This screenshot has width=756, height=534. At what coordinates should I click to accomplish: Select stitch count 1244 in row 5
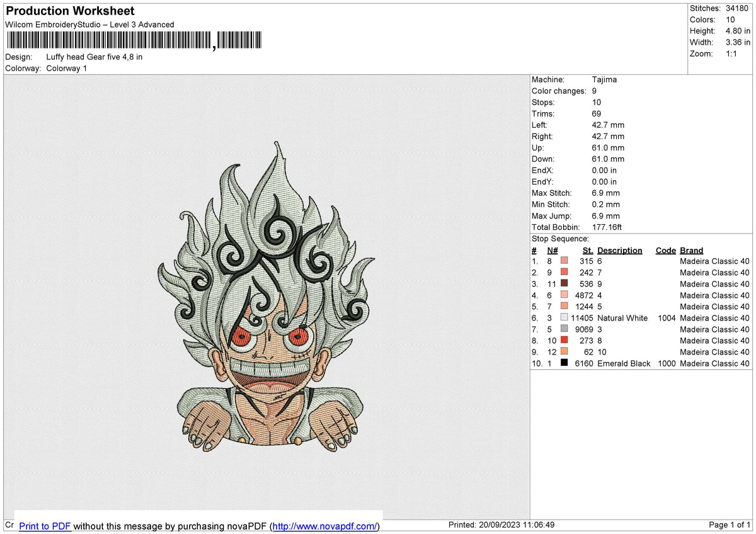[x=584, y=307]
